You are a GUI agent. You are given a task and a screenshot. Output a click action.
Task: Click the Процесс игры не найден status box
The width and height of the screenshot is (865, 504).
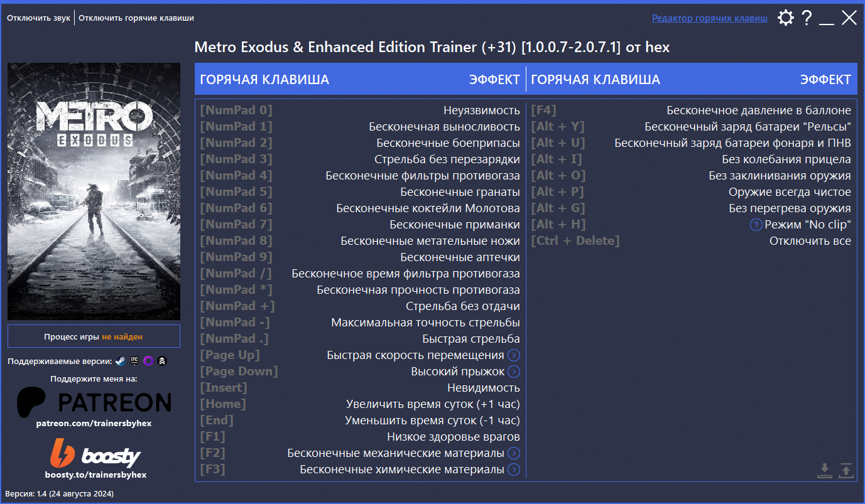pyautogui.click(x=94, y=336)
